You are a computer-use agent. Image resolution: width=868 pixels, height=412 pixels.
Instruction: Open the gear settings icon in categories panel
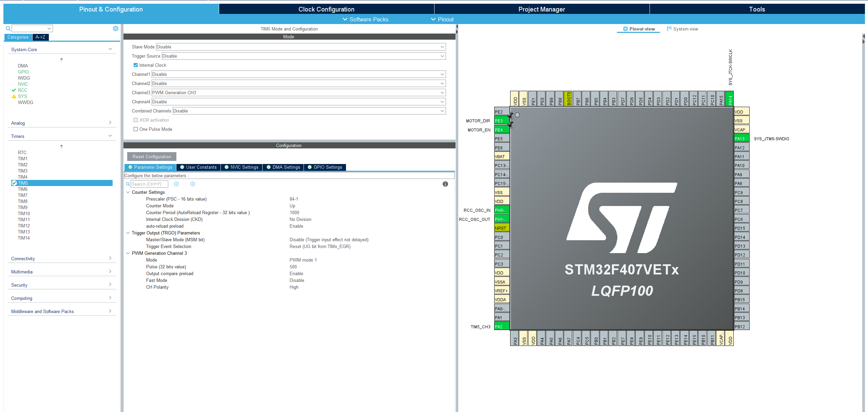pyautogui.click(x=116, y=28)
